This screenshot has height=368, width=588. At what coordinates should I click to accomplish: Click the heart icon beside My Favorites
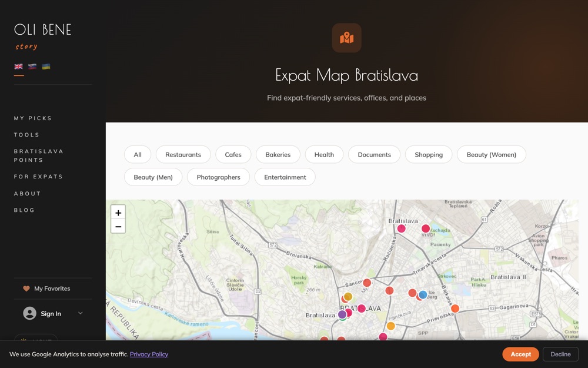coord(26,289)
